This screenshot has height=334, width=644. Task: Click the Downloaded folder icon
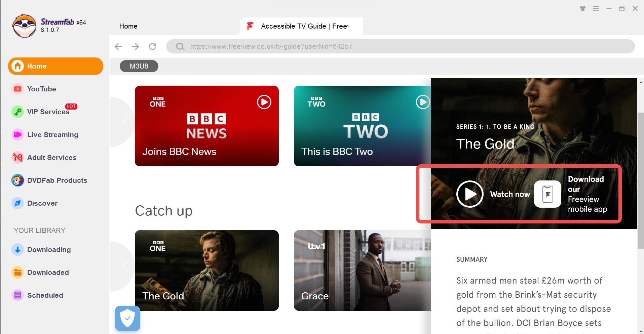tap(17, 273)
